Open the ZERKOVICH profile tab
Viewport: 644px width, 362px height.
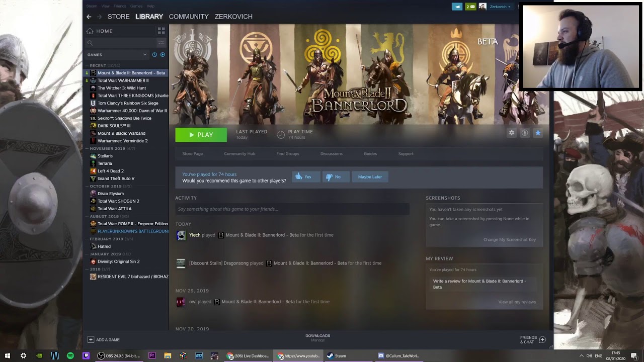(x=233, y=17)
